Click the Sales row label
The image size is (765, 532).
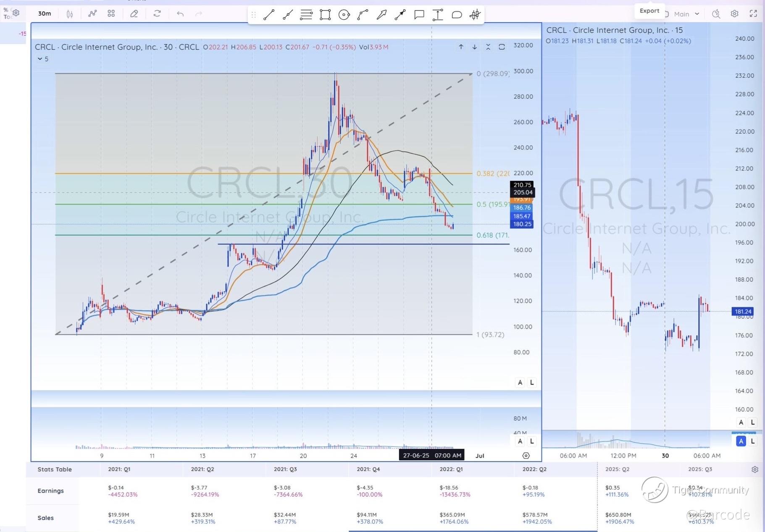coord(45,518)
